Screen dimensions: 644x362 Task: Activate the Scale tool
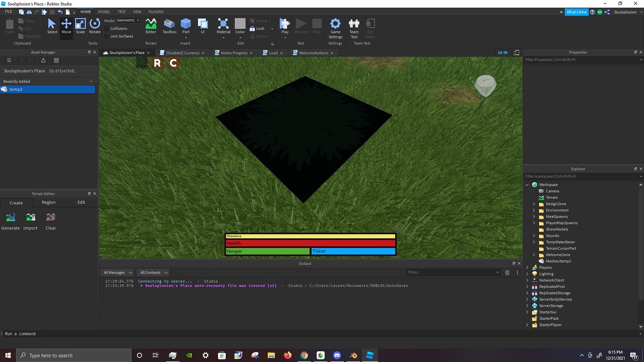tap(80, 26)
